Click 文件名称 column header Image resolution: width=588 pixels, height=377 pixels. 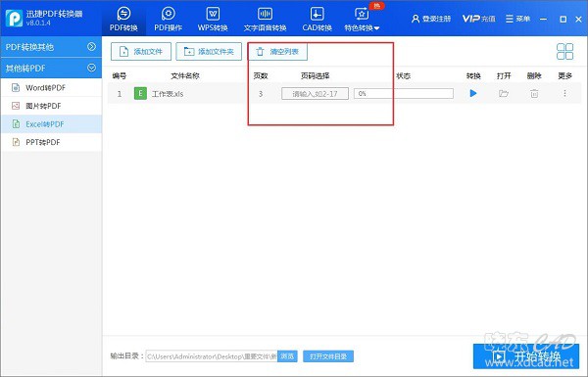pos(185,76)
